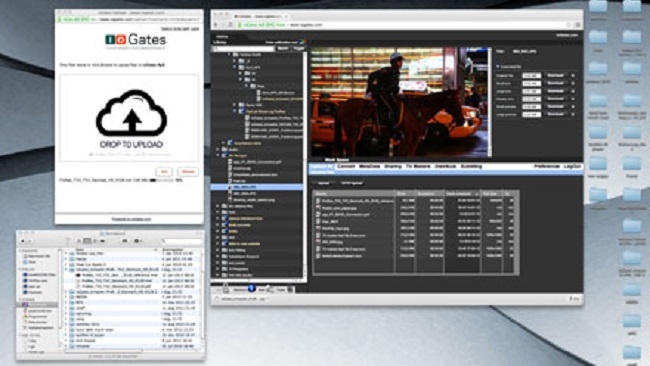This screenshot has width=650, height=366.
Task: Click the Original file size field
Action: 531,75
